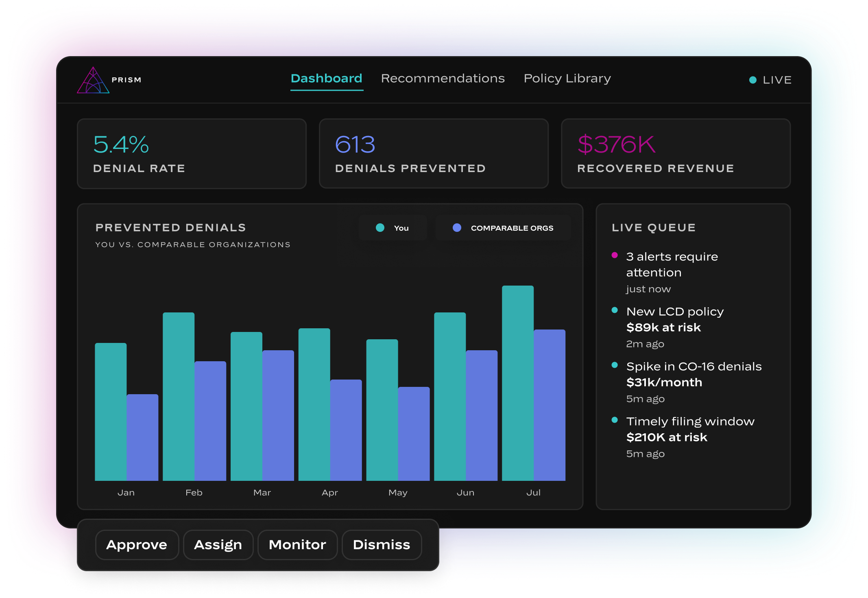Click the dot beside Timely filing window
The height and width of the screenshot is (598, 868).
point(615,420)
